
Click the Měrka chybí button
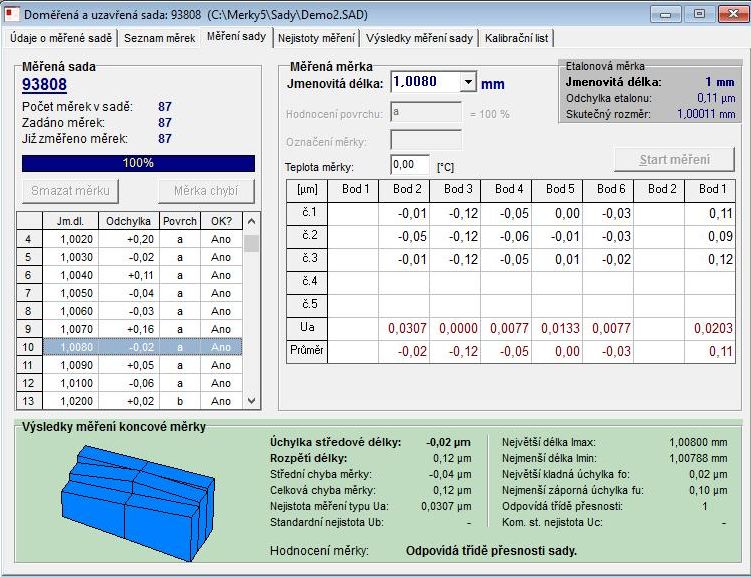click(206, 191)
